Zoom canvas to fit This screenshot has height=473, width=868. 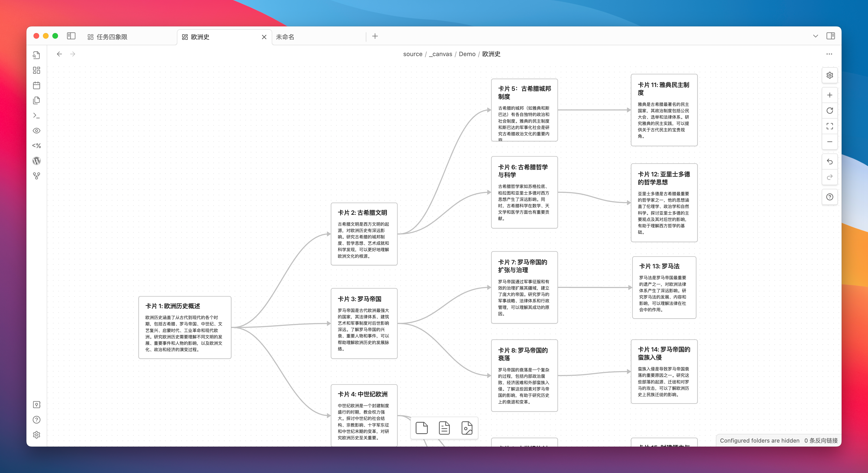click(830, 126)
